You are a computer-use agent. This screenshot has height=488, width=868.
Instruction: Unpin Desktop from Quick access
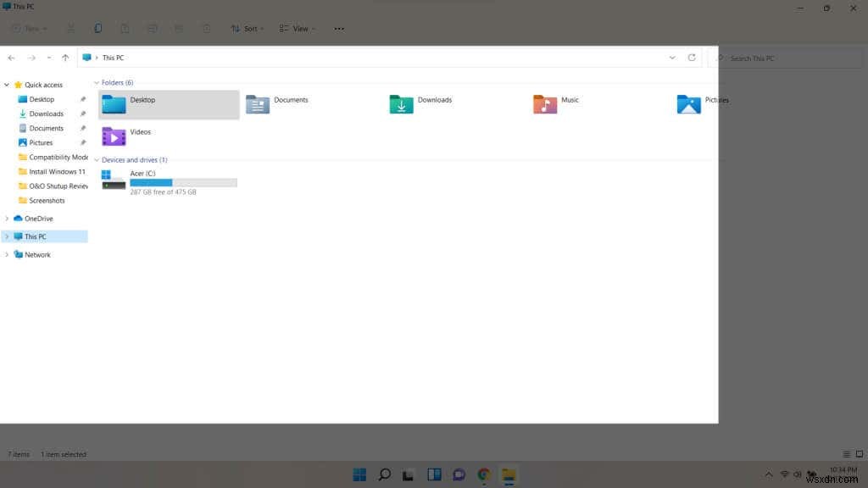(x=83, y=99)
